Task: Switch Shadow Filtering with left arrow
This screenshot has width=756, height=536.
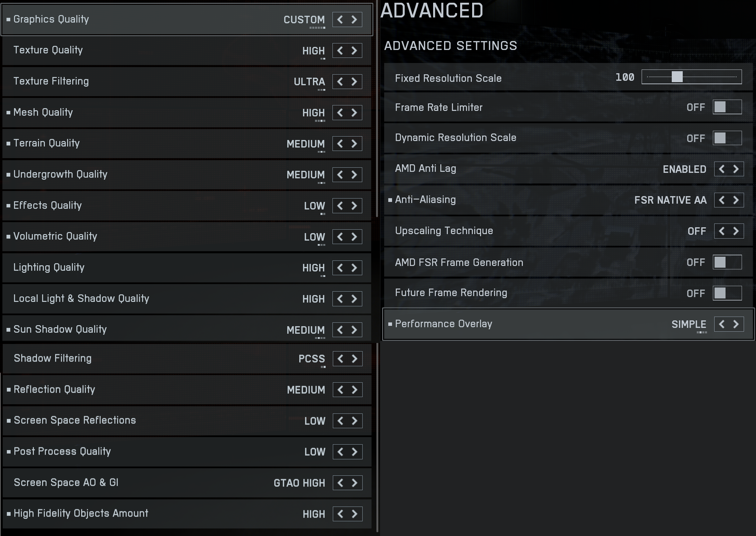Action: click(340, 359)
